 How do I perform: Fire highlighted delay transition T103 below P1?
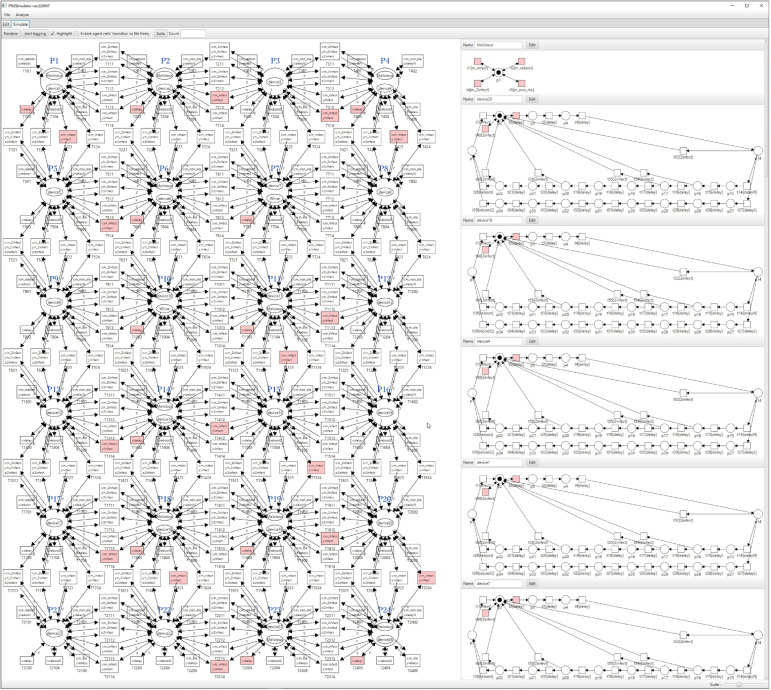point(27,110)
